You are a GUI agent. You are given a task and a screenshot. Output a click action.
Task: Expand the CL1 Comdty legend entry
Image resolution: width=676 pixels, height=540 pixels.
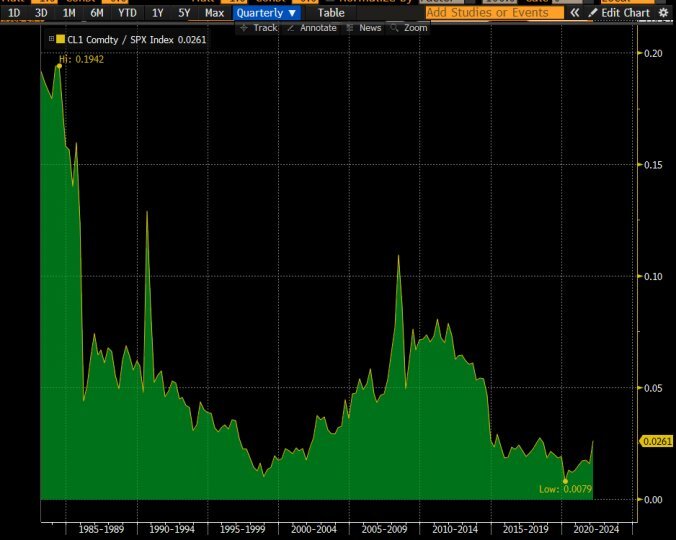pos(51,39)
